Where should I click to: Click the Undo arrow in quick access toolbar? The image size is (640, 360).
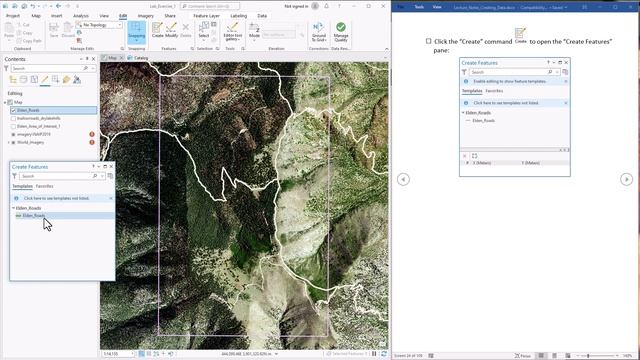(x=33, y=6)
